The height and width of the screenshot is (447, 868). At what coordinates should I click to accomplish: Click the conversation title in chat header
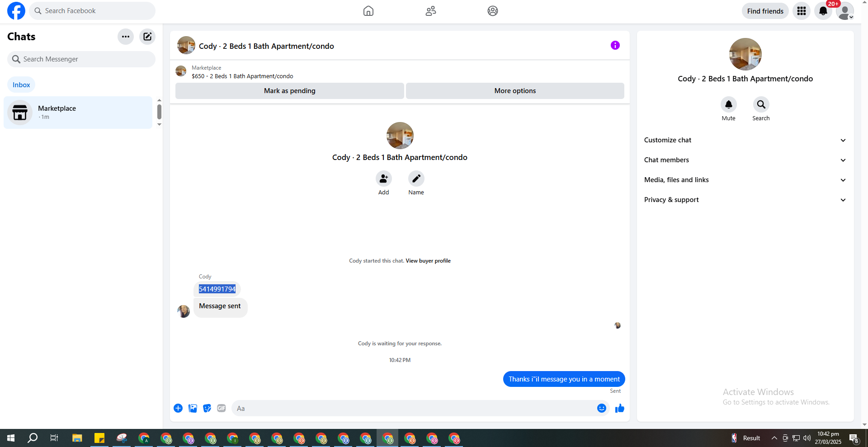(x=266, y=46)
